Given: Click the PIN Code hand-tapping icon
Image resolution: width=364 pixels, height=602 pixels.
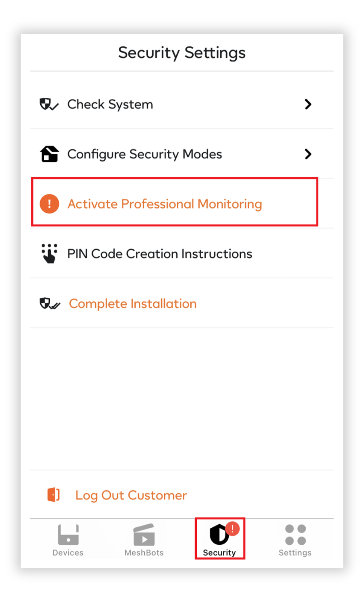Looking at the screenshot, I should click(49, 253).
